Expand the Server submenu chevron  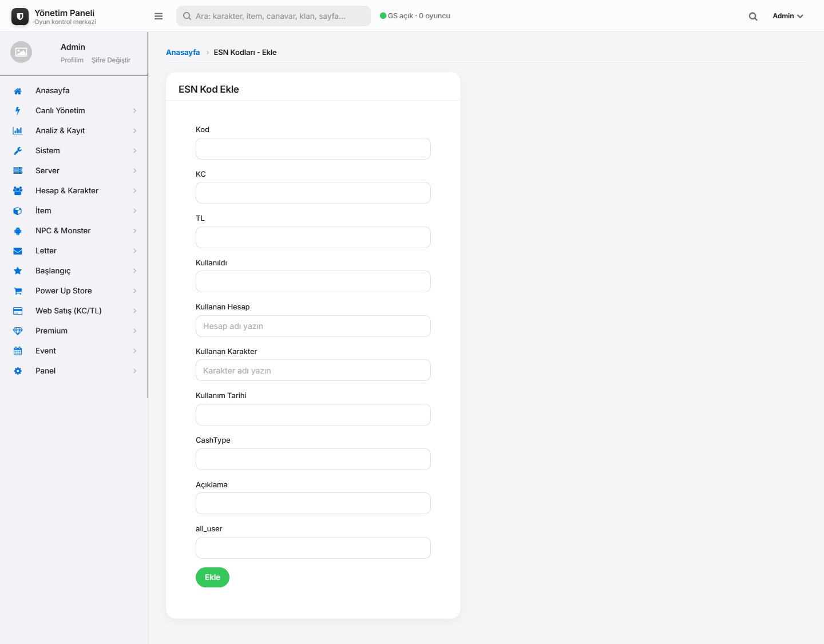click(134, 171)
